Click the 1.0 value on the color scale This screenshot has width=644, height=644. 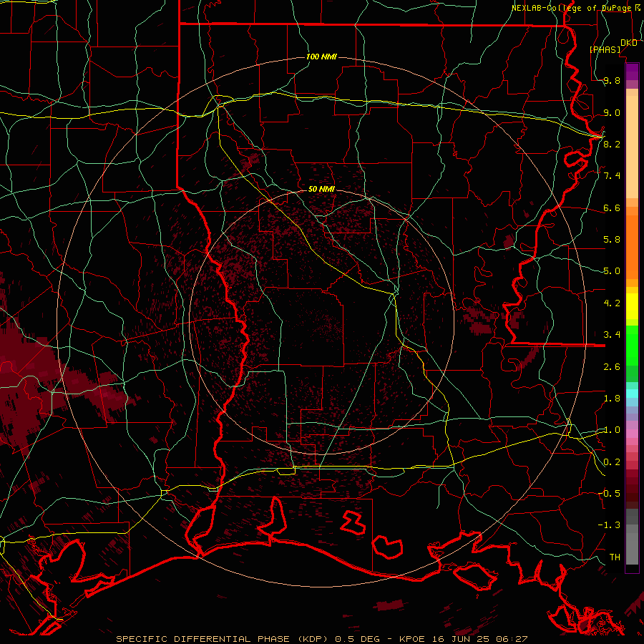tap(612, 430)
